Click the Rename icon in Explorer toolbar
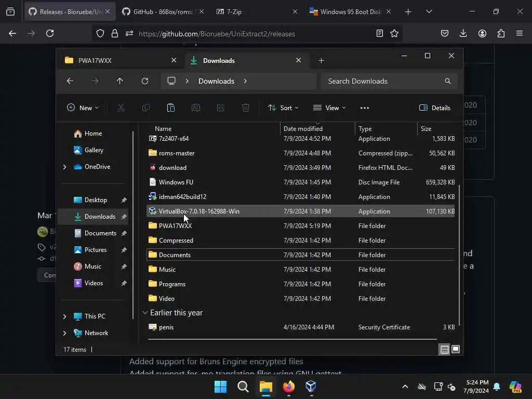This screenshot has width=532, height=399. tap(196, 108)
